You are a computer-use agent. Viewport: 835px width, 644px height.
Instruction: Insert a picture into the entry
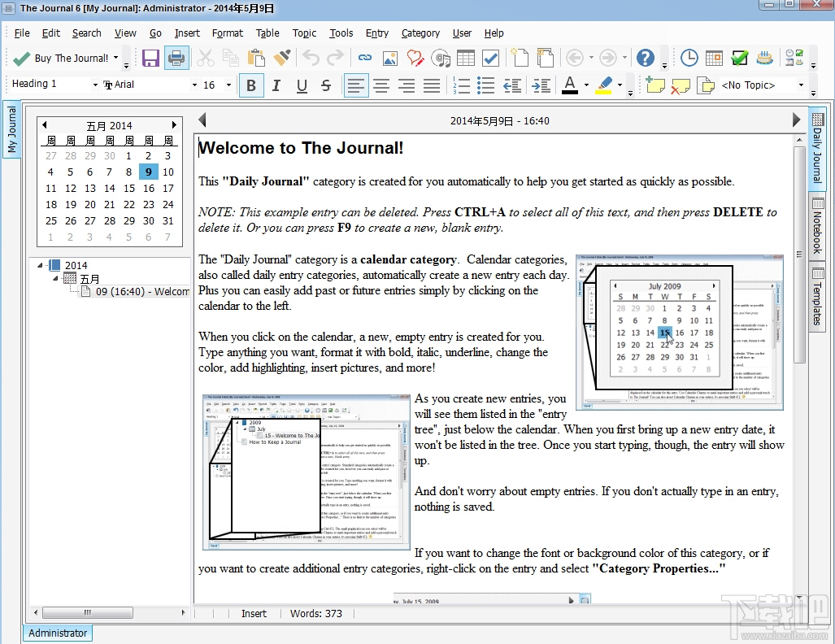[x=390, y=58]
